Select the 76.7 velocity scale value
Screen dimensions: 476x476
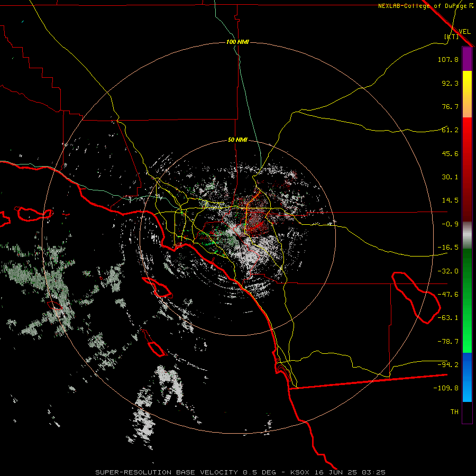[x=450, y=106]
